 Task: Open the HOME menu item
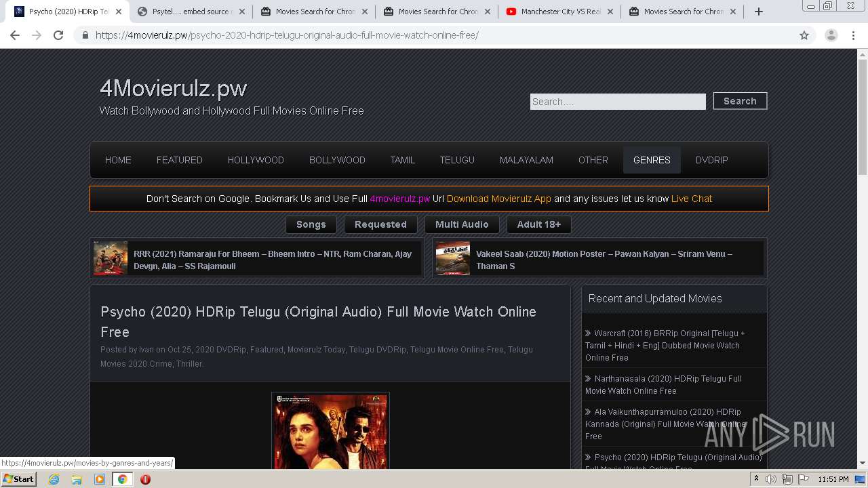(x=118, y=160)
